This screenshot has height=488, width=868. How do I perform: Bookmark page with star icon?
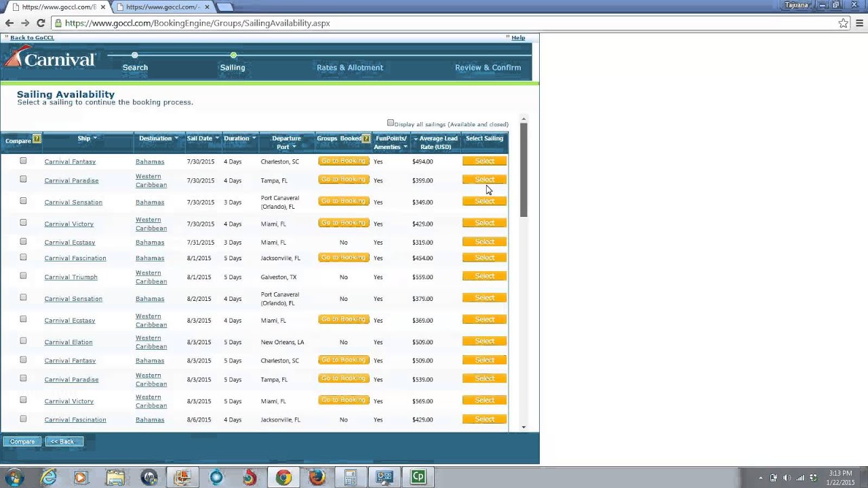(843, 23)
